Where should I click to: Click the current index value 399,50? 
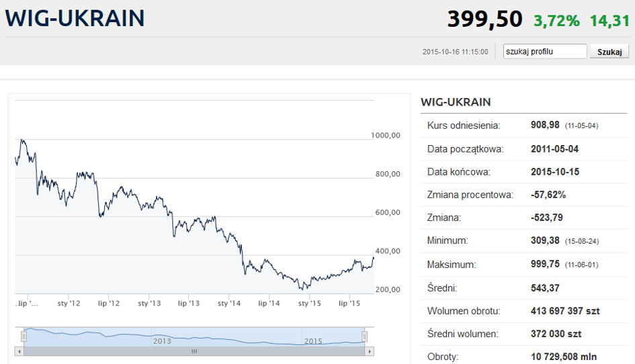point(484,19)
